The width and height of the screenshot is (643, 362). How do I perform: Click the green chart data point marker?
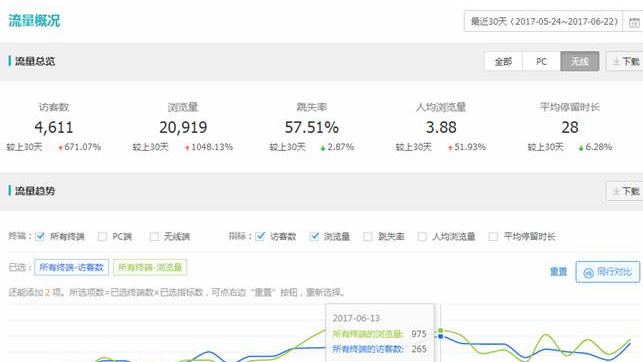coord(440,330)
